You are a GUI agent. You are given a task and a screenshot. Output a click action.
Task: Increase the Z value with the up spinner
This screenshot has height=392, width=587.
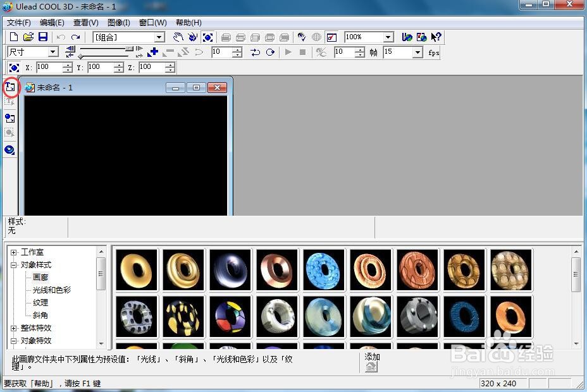[x=170, y=65]
